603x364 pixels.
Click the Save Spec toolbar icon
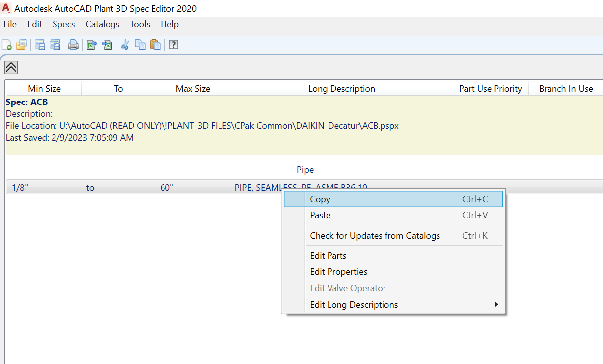(40, 45)
